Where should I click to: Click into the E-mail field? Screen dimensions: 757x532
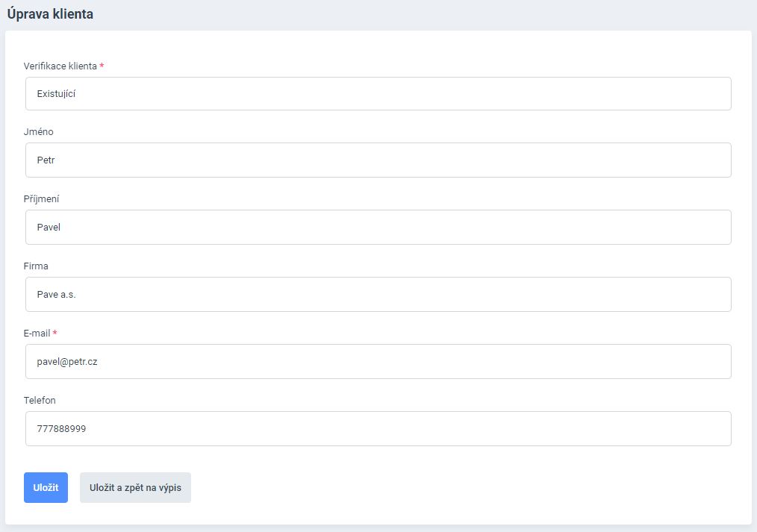tap(378, 361)
